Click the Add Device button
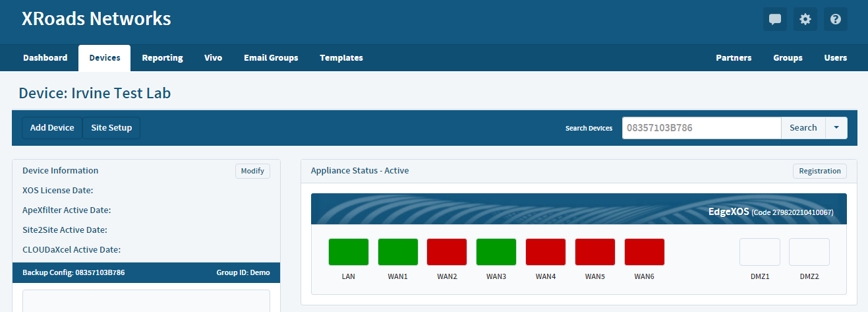 pyautogui.click(x=52, y=128)
